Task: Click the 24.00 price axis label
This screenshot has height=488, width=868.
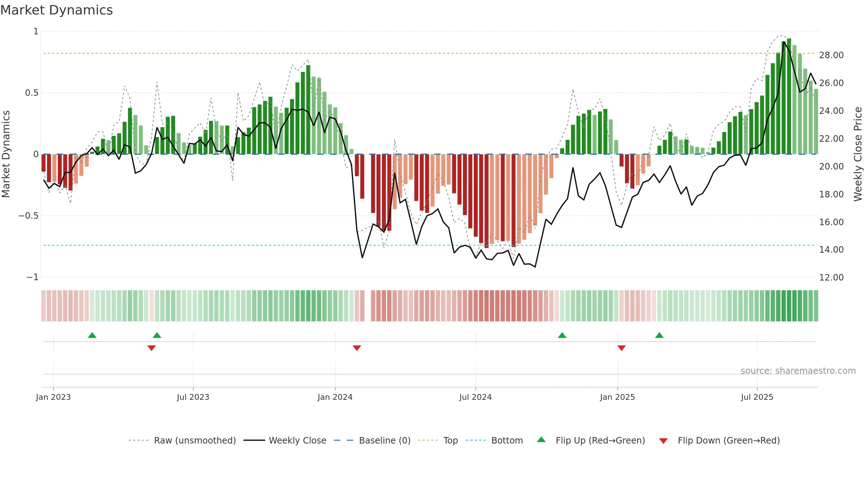Action: 831,111
